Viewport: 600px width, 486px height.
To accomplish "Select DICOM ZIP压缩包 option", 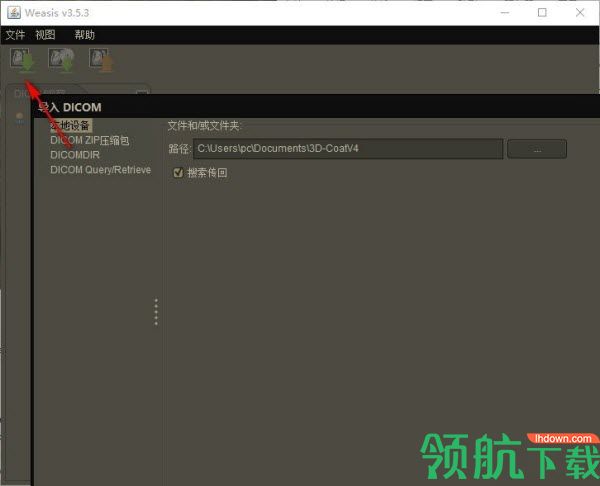I will coord(90,140).
